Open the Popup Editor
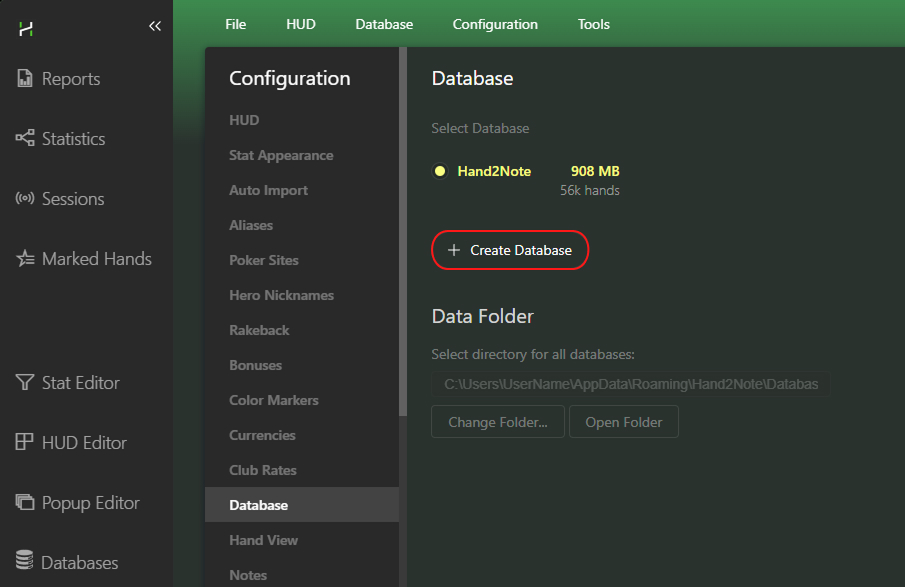905x587 pixels. point(77,503)
